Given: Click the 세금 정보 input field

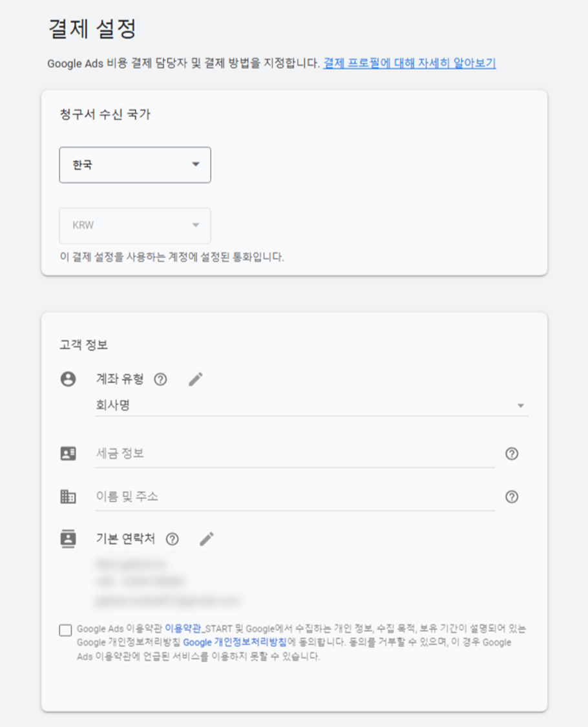Looking at the screenshot, I should [295, 454].
